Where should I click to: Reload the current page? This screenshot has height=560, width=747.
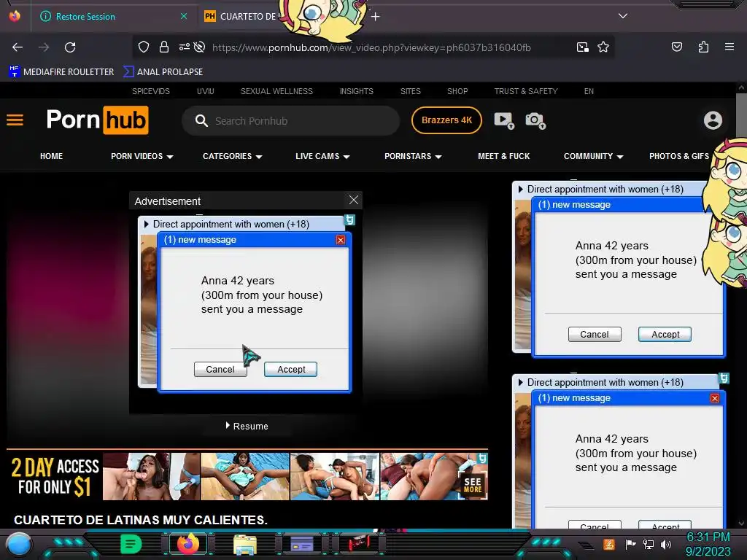(x=70, y=47)
